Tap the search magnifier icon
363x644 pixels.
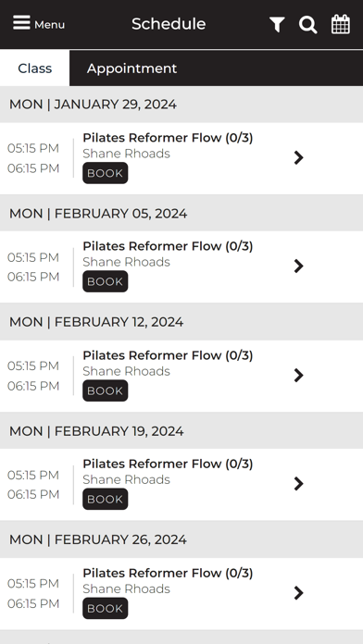click(x=308, y=25)
